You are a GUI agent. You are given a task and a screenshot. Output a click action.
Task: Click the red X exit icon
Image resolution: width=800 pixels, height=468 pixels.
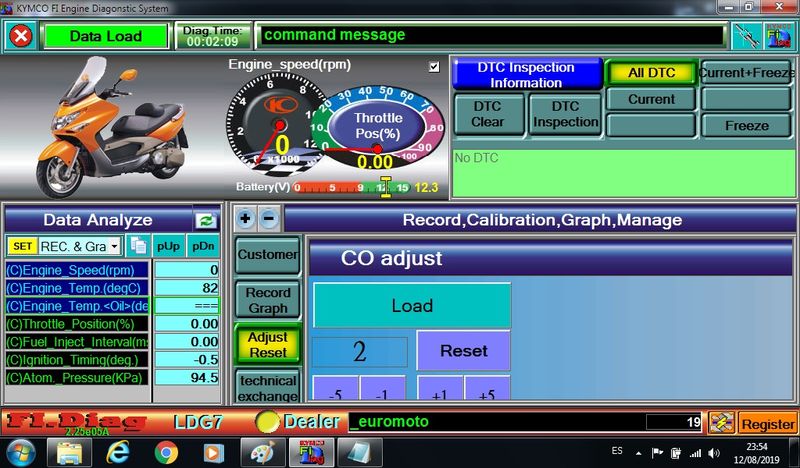pos(21,36)
